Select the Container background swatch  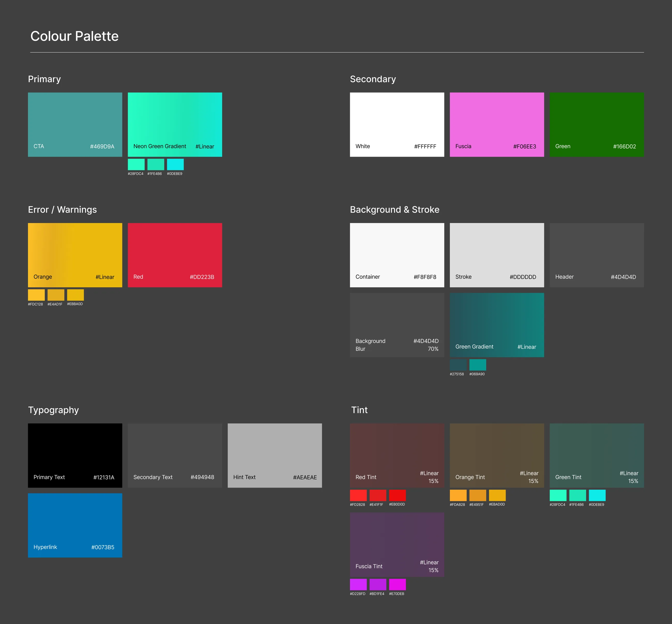pos(397,255)
